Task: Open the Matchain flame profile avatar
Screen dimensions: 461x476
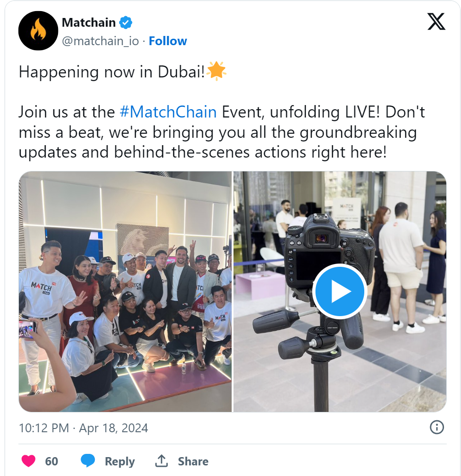Action: (38, 31)
